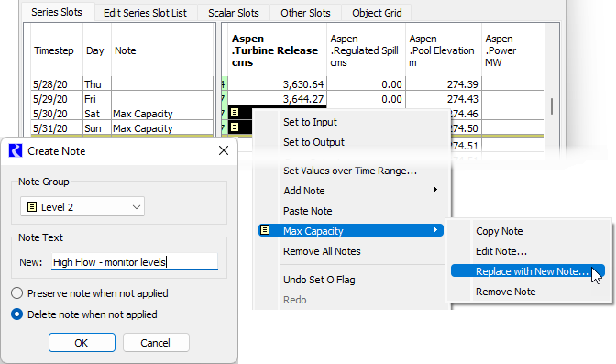Click the New note text field
This screenshot has height=364, width=616.
coord(135,262)
